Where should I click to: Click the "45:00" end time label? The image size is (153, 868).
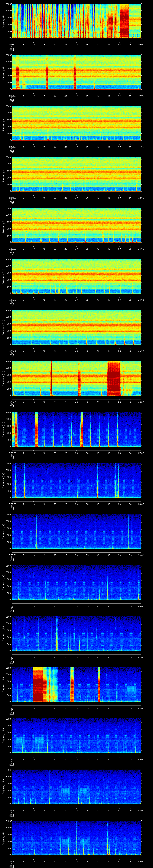(x=141, y=861)
